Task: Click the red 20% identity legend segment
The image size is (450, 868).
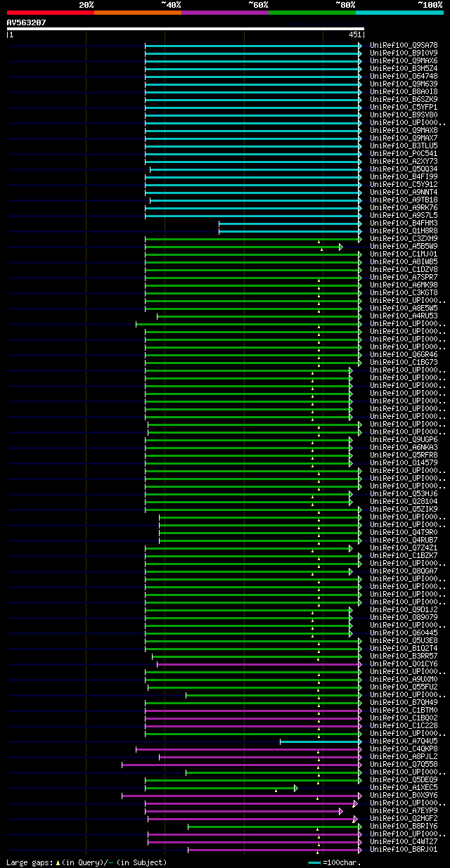Action: 51,13
